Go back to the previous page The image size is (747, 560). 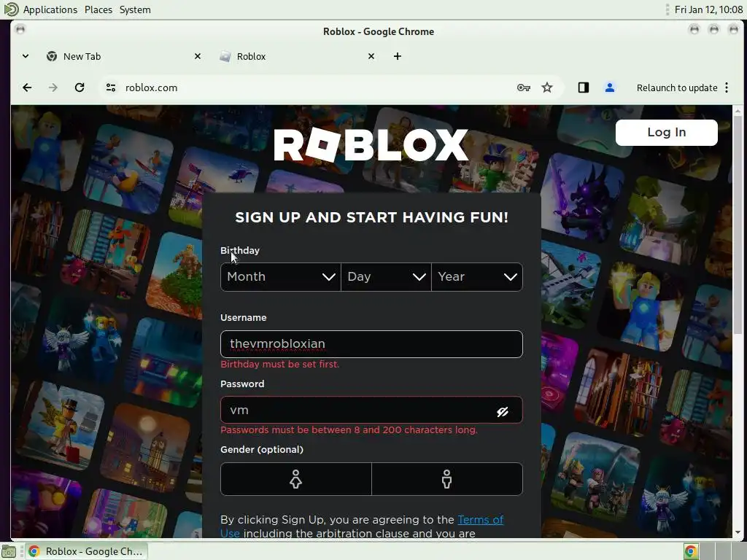[x=27, y=87]
